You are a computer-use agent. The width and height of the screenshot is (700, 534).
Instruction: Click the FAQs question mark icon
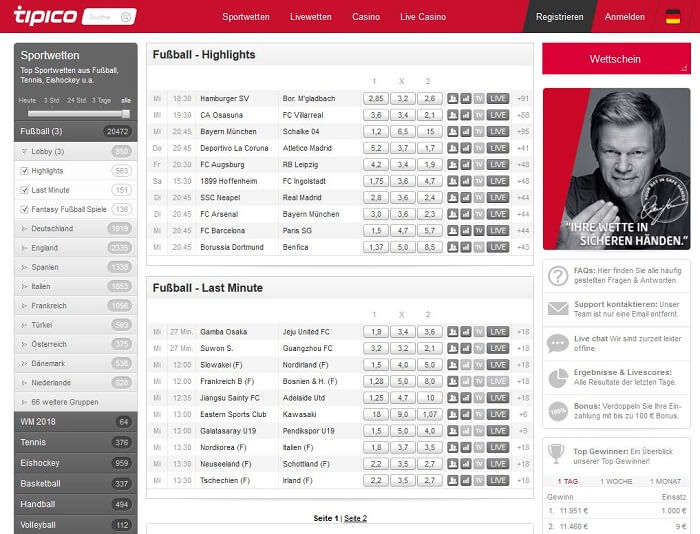pyautogui.click(x=558, y=275)
